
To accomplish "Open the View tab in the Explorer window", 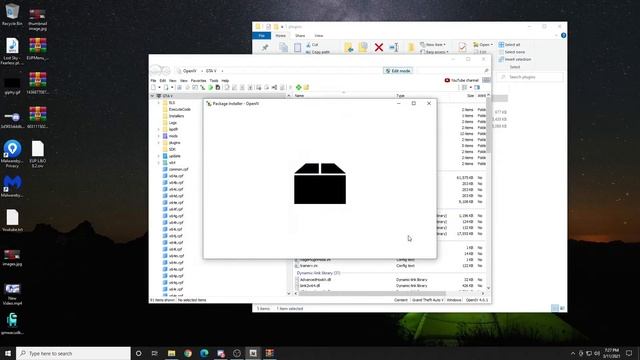I will 319,36.
